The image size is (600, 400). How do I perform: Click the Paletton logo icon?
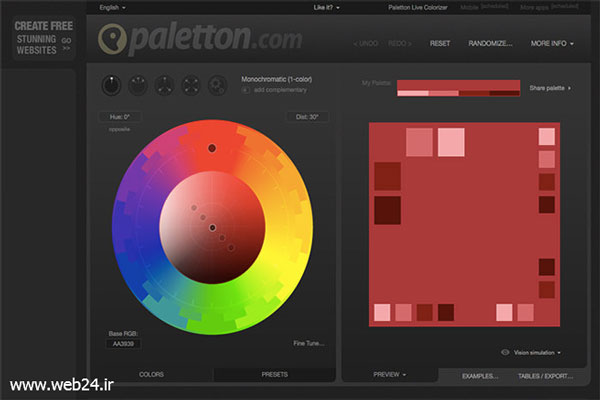112,38
